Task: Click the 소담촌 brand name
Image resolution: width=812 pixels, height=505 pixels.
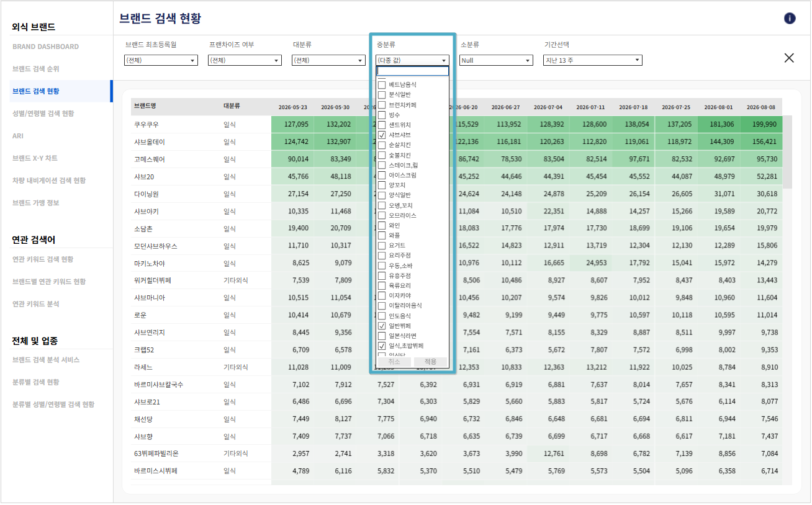Action: click(143, 228)
